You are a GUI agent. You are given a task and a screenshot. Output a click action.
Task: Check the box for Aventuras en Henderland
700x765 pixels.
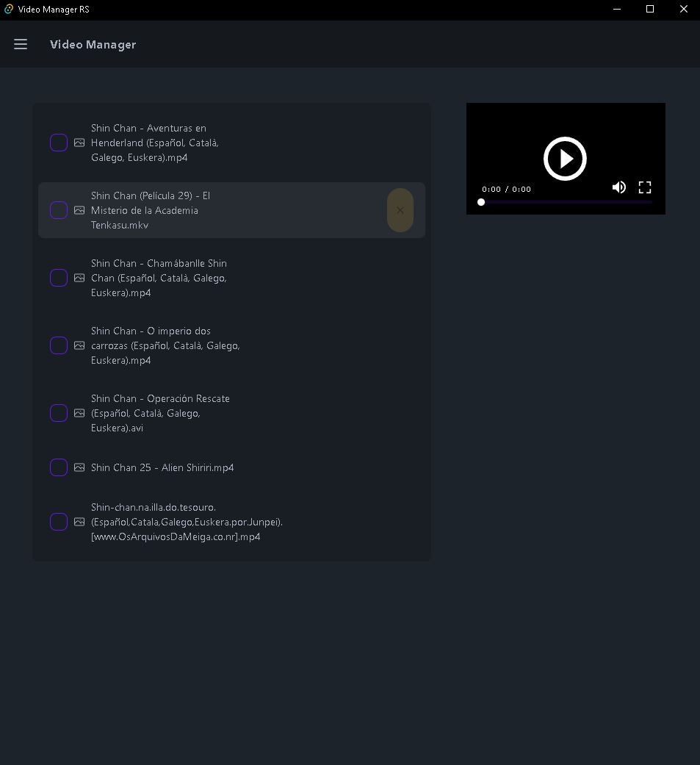pyautogui.click(x=59, y=143)
